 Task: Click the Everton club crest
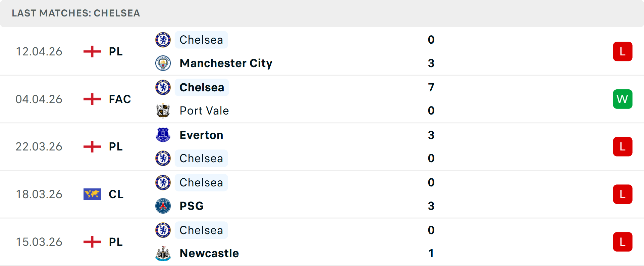click(163, 135)
